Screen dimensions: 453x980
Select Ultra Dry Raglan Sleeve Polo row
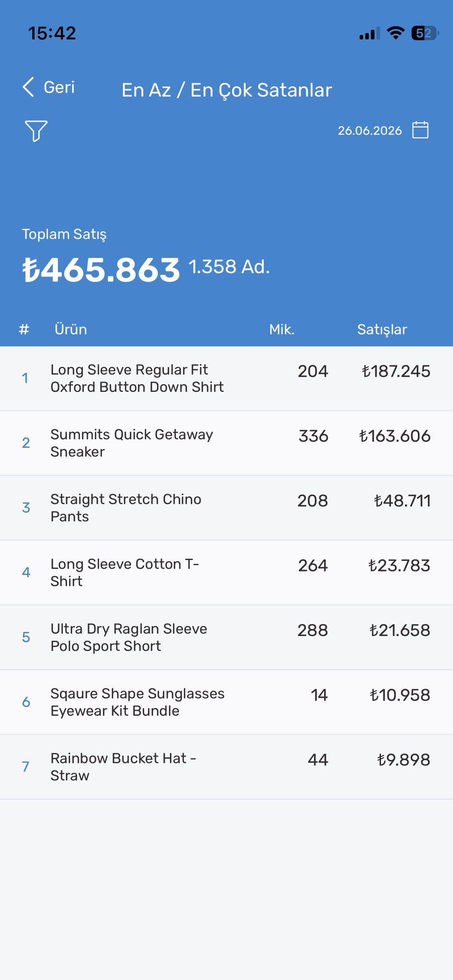(226, 637)
